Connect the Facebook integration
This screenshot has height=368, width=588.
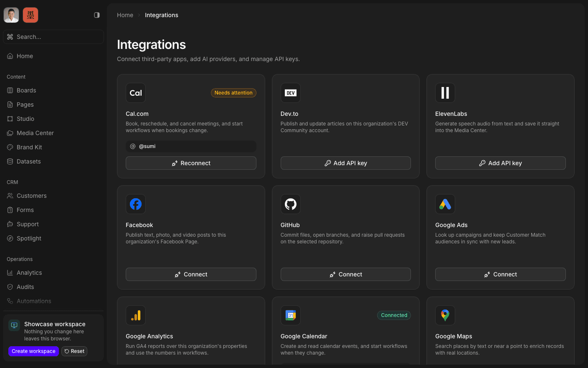tap(191, 274)
